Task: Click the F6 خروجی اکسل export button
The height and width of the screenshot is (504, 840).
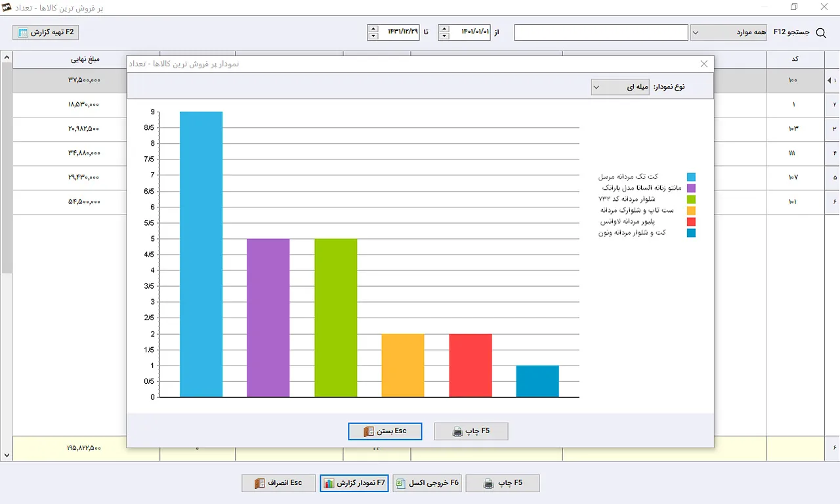Action: click(427, 483)
